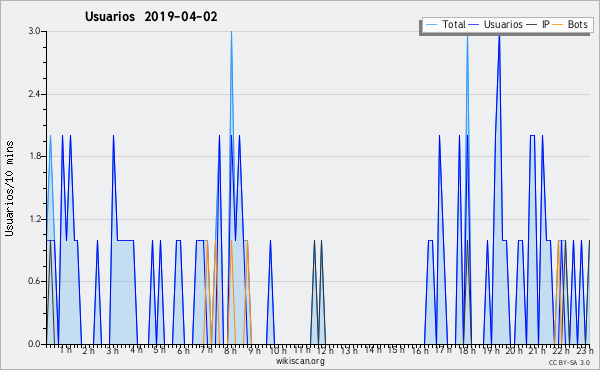Screen dimensions: 600x370
Task: Click the Usuarios peak of 3.0 after 19 h
Action: (x=499, y=37)
